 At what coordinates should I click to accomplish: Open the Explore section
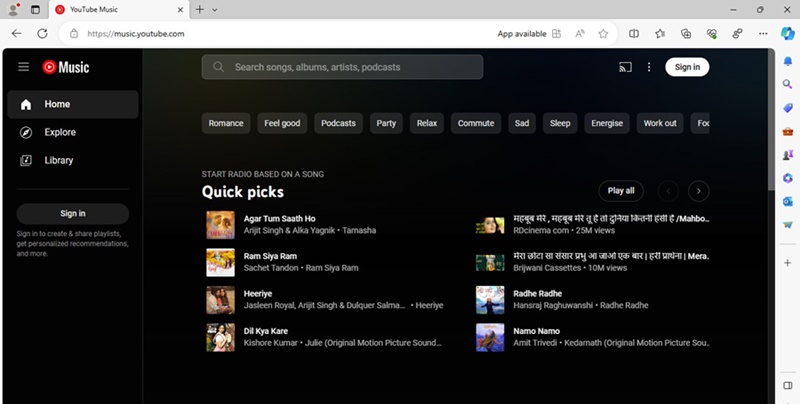(73, 133)
